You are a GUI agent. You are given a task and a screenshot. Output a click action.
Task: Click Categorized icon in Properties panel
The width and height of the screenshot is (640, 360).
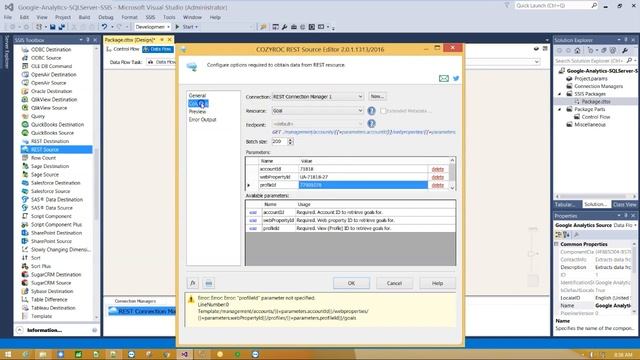(558, 235)
